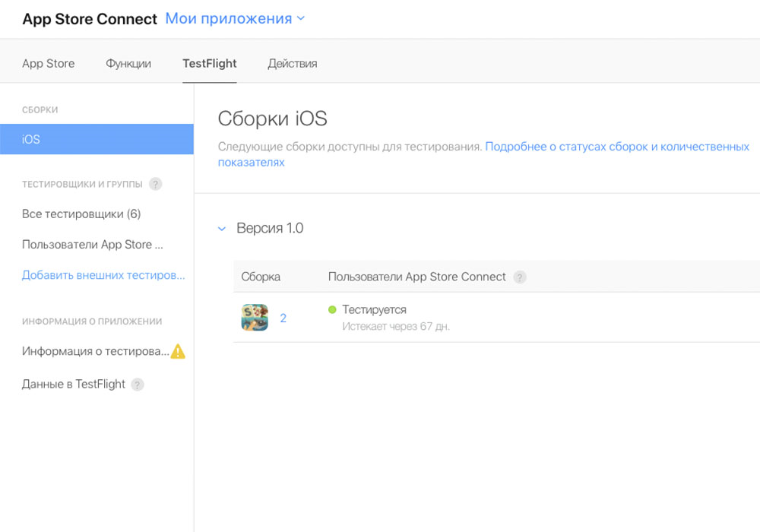Open the Мои приложения dropdown

(235, 18)
